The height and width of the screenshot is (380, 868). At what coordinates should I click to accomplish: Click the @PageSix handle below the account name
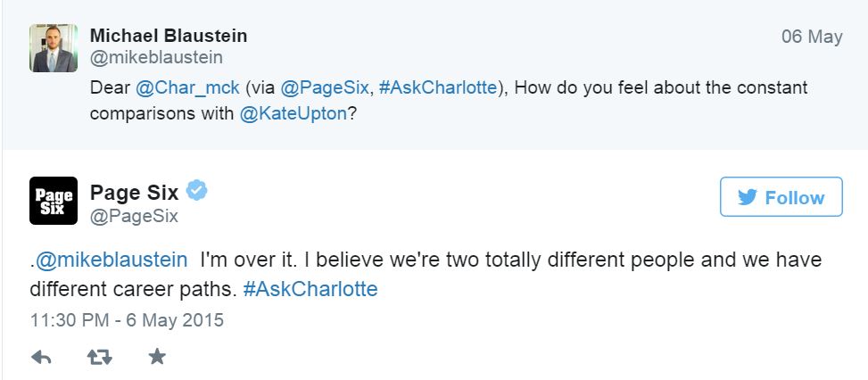click(x=135, y=216)
